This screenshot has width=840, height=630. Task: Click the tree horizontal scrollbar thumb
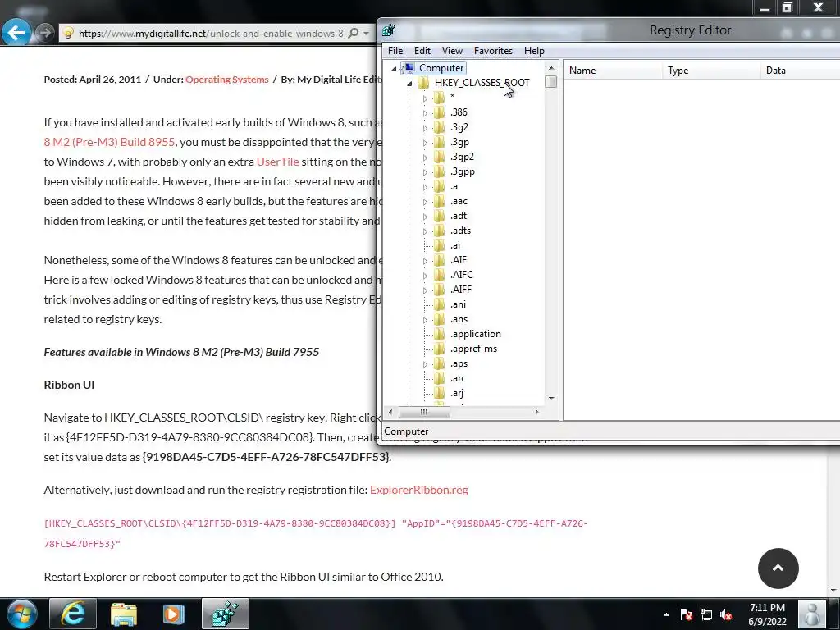(x=424, y=412)
